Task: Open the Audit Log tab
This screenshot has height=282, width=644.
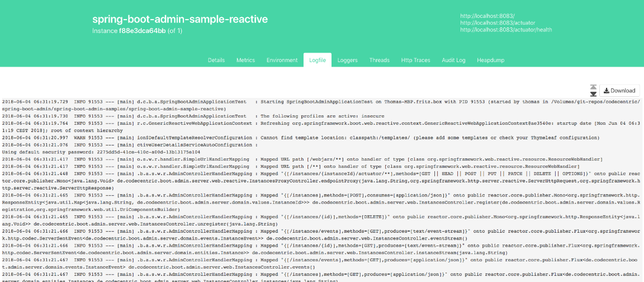Action: coord(453,60)
